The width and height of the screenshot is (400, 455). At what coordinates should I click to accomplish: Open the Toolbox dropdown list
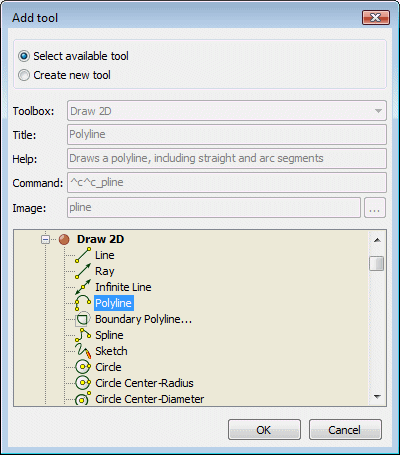coord(227,111)
